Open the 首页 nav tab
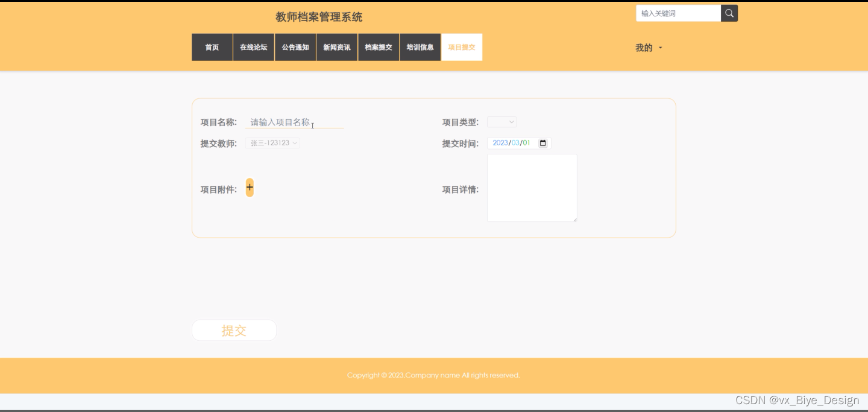This screenshot has height=412, width=868. pos(212,47)
